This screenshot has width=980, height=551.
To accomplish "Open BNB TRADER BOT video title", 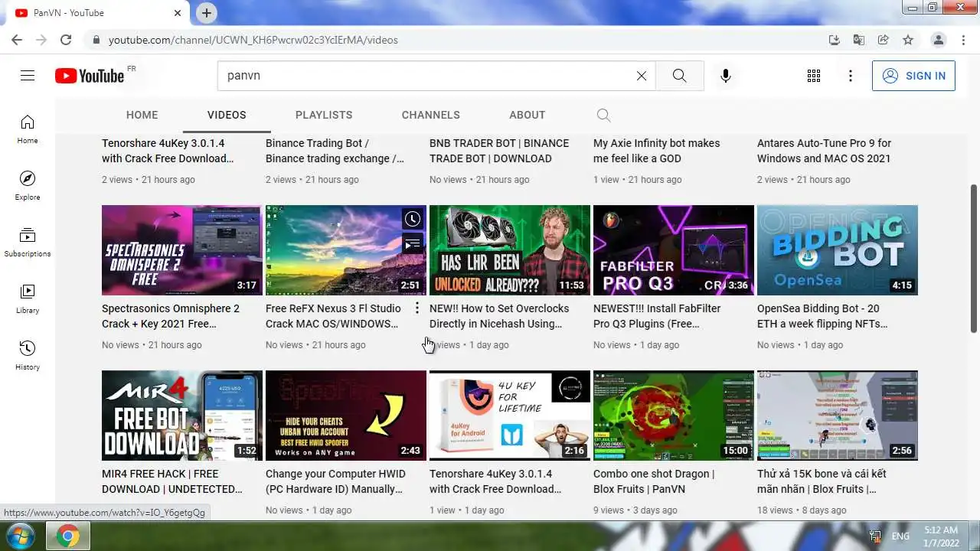I will click(499, 151).
